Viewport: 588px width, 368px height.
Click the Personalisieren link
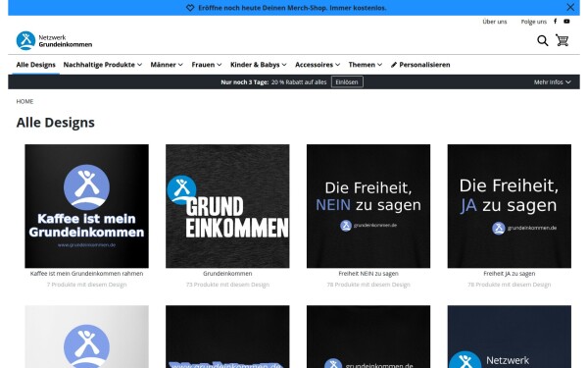[x=424, y=65]
